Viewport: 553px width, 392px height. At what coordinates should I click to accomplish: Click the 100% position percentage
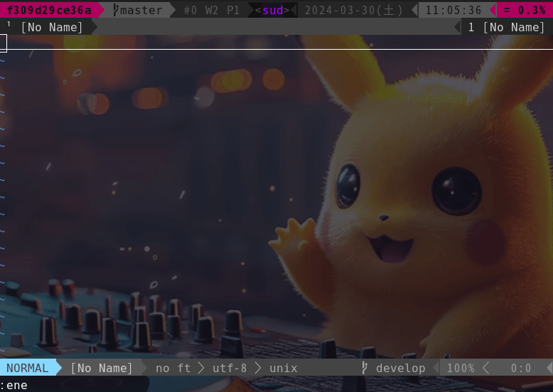(x=461, y=368)
